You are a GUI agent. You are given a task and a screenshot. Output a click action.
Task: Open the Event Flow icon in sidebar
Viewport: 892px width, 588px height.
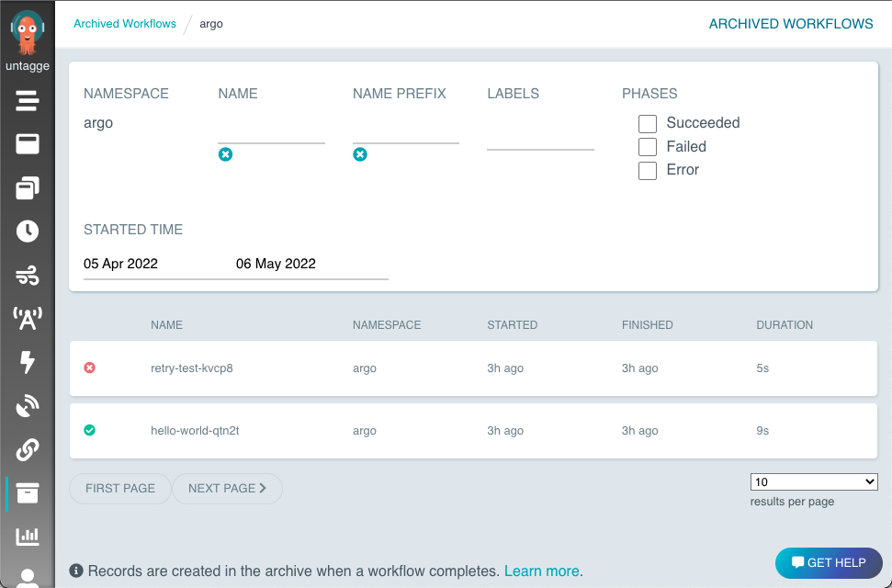click(x=28, y=276)
